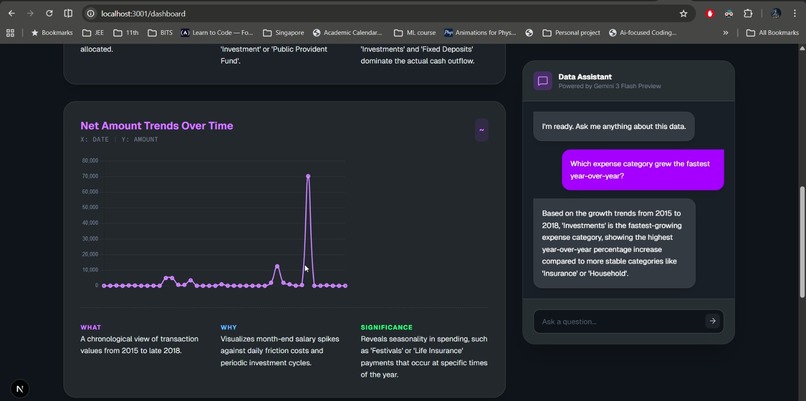The width and height of the screenshot is (806, 401).
Task: Click the page vertical scrollbar thumb
Action: tap(802, 242)
